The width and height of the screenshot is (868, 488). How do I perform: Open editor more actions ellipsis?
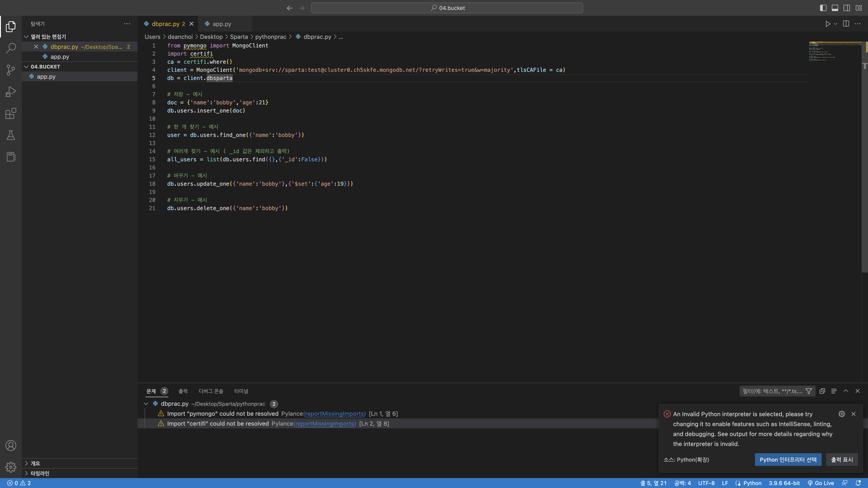click(858, 24)
